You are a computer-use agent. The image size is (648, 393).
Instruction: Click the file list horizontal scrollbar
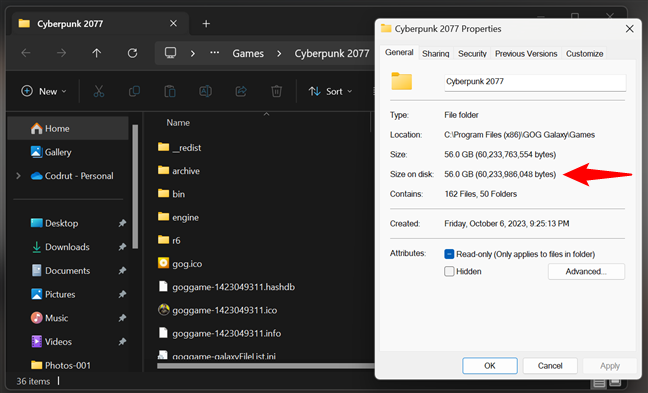tap(265, 365)
